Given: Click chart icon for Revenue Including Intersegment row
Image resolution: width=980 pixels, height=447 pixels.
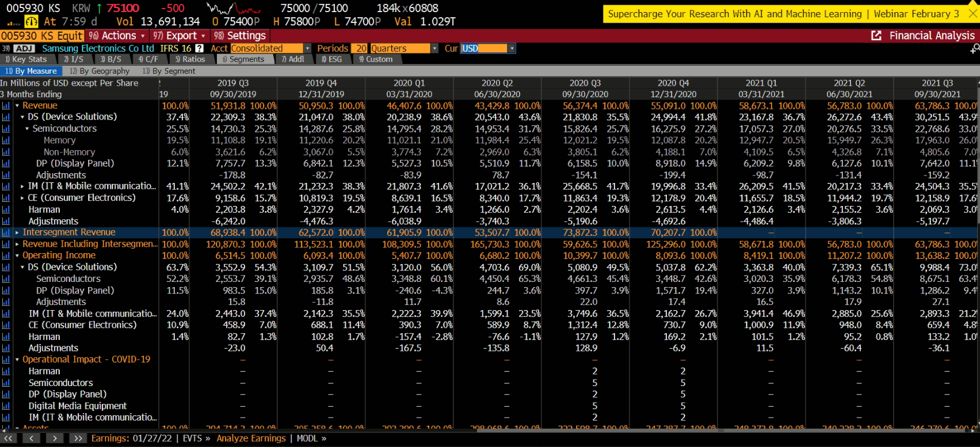Looking at the screenshot, I should tap(6, 244).
